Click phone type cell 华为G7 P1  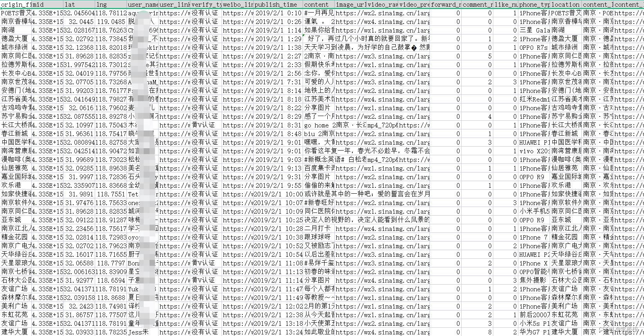click(x=534, y=332)
